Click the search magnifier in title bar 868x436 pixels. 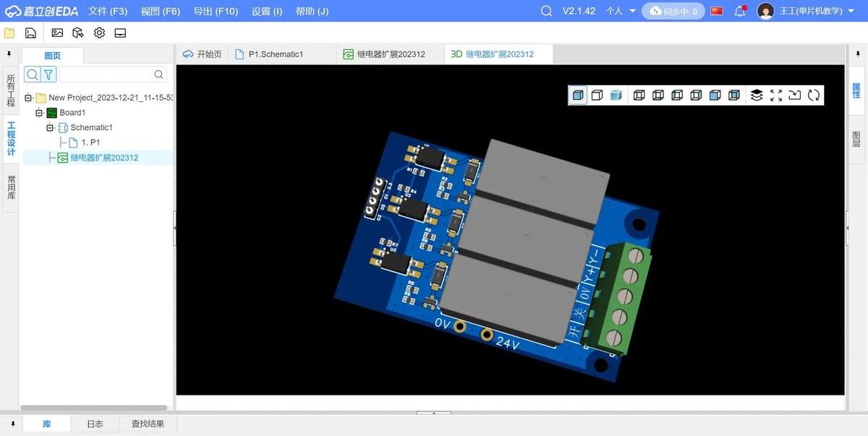pos(547,11)
